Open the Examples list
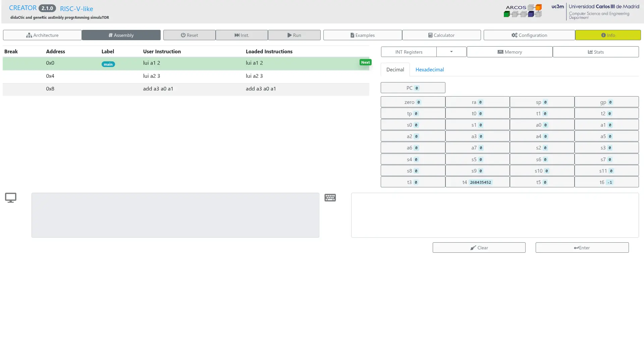This screenshot has height=362, width=644. coord(363,35)
